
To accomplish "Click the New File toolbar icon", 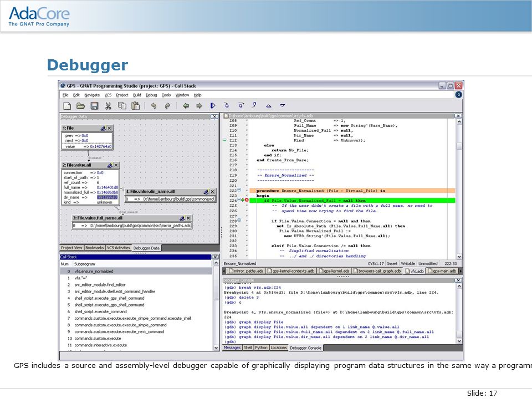I will point(67,106).
